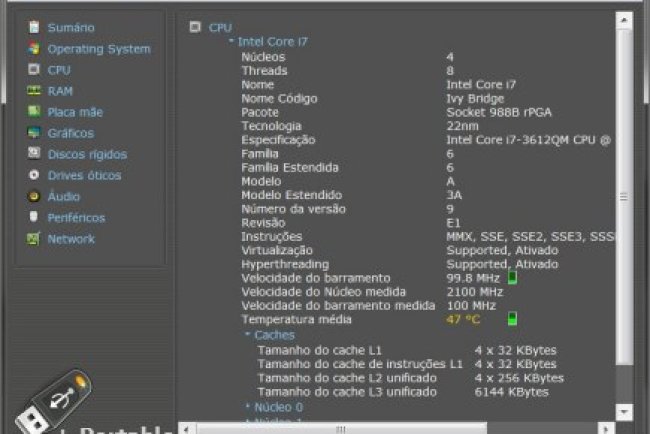Click the Áudio speaker icon

pos(34,197)
